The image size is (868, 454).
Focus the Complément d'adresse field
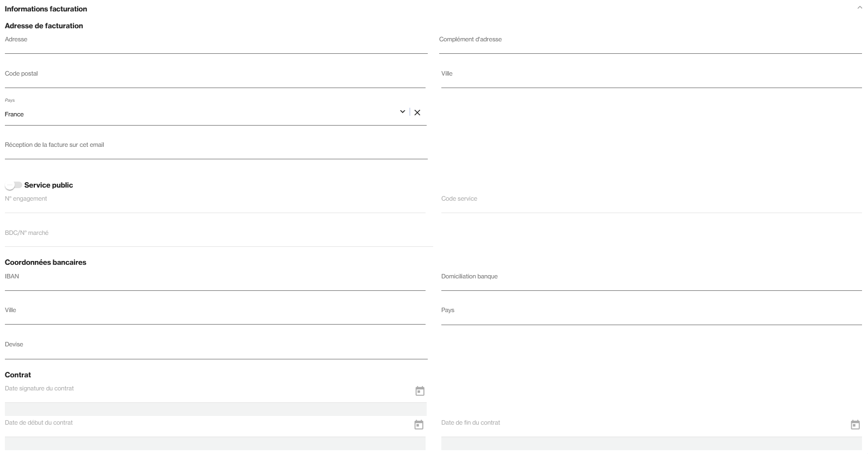pos(650,47)
